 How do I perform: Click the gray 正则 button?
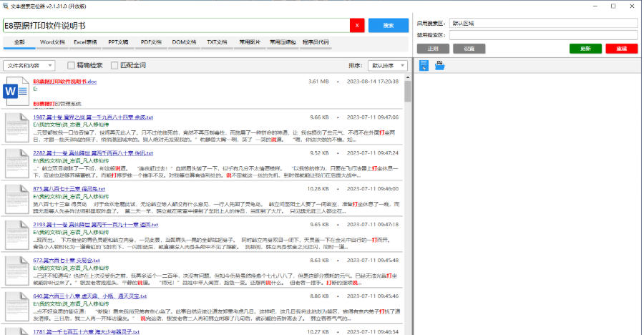coord(433,49)
